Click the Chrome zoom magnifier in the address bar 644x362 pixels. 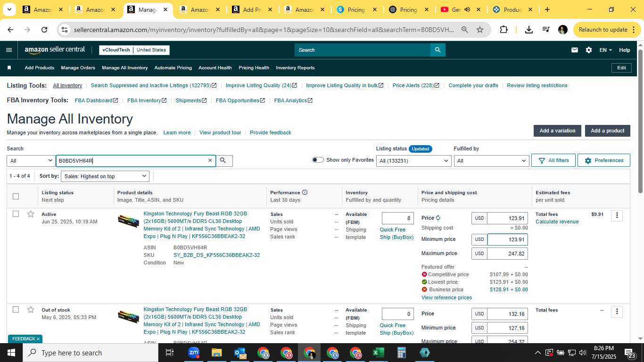pyautogui.click(x=464, y=30)
